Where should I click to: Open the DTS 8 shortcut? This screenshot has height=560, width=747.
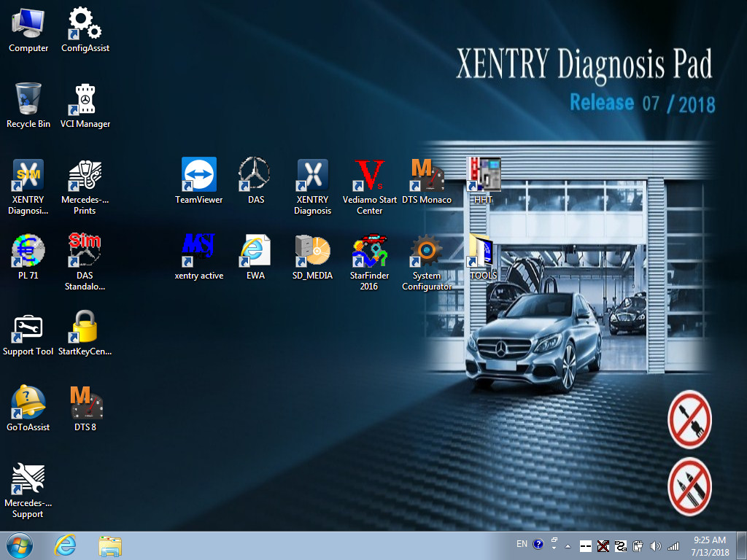click(x=85, y=402)
